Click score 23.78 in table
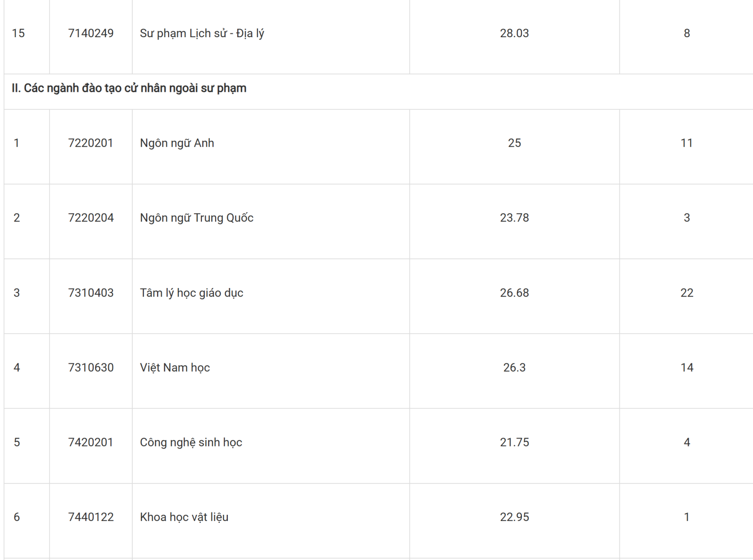Viewport: 753px width, 560px height. [514, 218]
